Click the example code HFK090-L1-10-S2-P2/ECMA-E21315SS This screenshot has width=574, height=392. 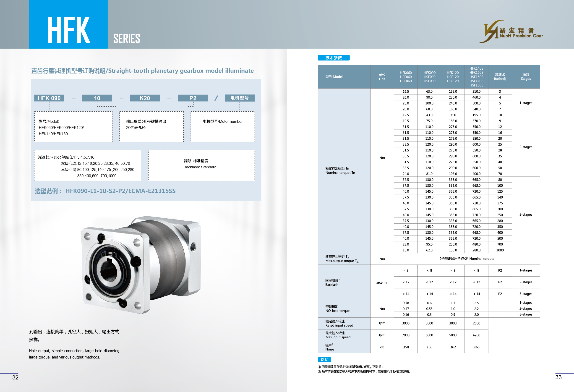(x=120, y=191)
